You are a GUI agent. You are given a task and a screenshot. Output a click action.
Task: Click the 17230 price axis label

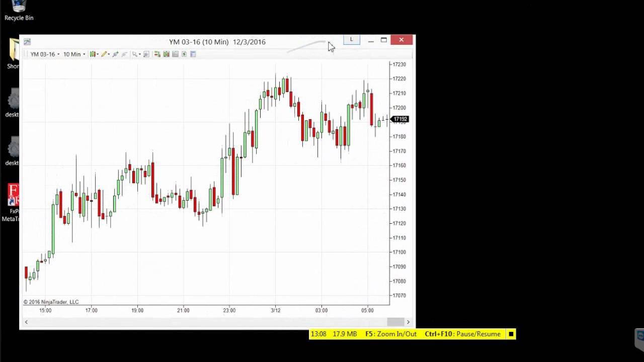point(399,64)
